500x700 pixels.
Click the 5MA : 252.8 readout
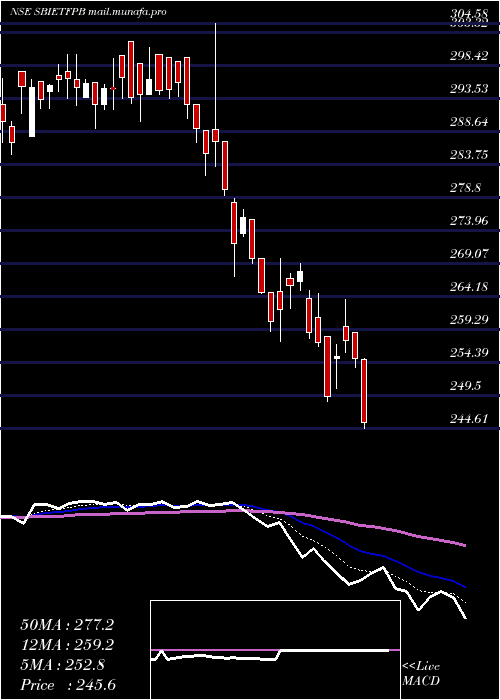point(62,665)
